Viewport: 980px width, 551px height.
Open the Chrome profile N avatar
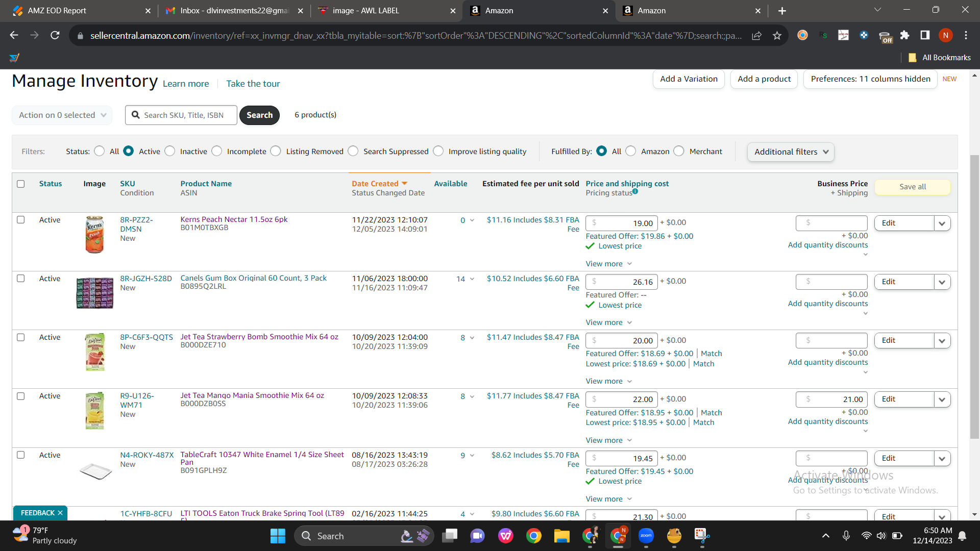point(946,35)
